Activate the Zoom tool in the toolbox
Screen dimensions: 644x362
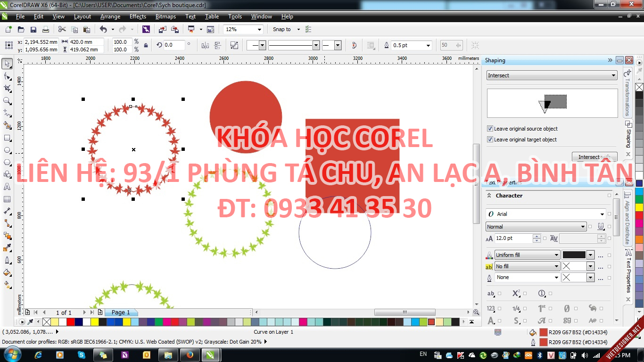[x=7, y=101]
